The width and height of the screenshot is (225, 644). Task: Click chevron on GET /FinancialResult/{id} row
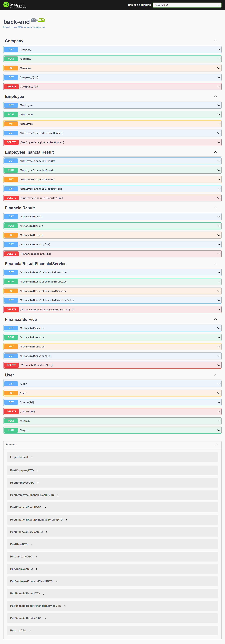click(x=219, y=245)
